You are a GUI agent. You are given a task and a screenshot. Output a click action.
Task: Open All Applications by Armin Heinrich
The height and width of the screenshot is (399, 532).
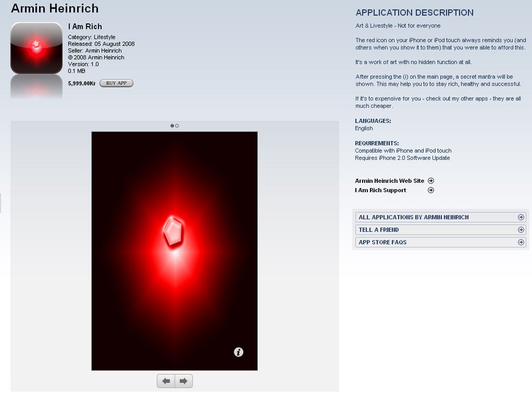tap(414, 217)
